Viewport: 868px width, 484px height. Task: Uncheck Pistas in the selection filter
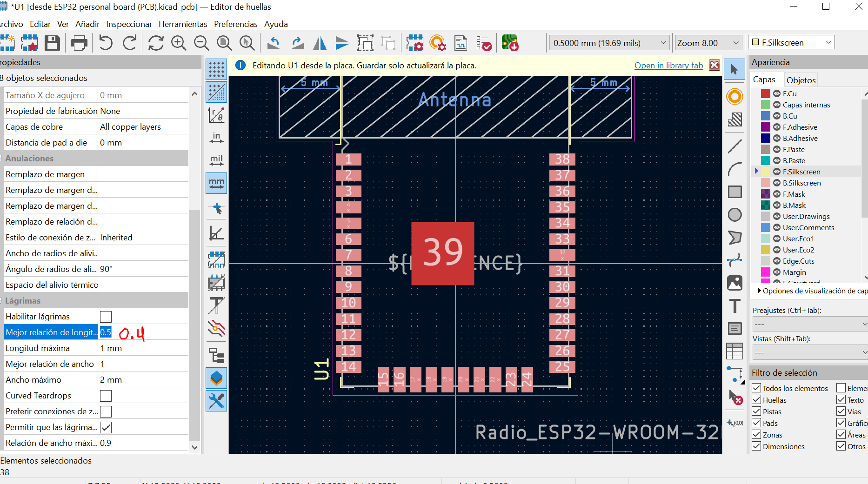[x=756, y=411]
